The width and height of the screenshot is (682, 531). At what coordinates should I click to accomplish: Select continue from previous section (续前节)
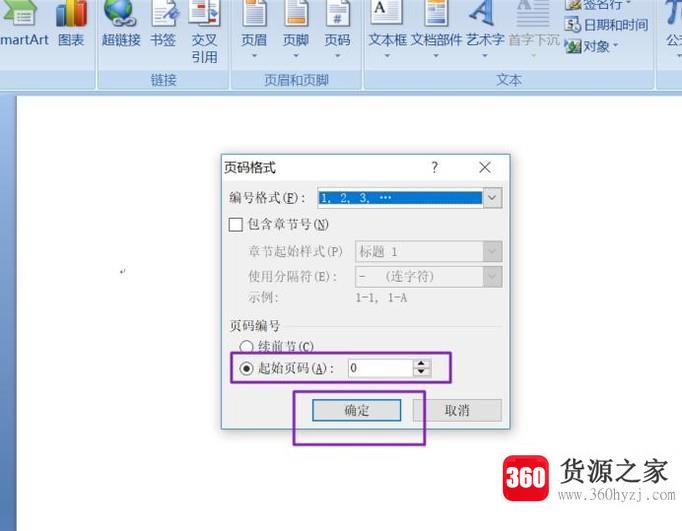coord(246,347)
